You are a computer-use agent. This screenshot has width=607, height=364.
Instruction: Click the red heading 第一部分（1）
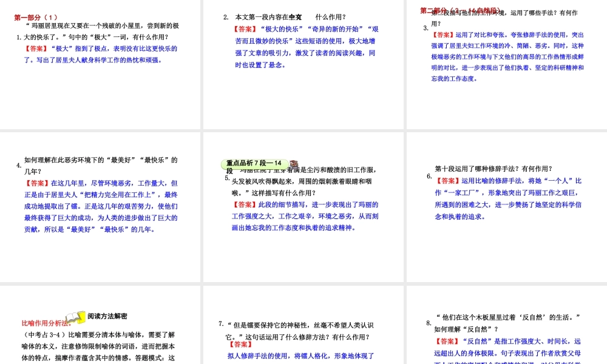(x=36, y=18)
